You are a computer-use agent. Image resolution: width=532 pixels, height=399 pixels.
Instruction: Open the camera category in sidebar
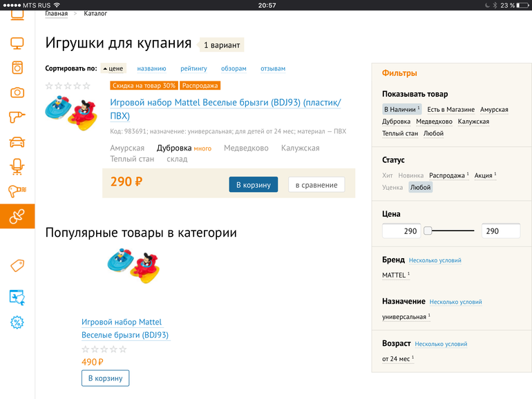pyautogui.click(x=17, y=93)
